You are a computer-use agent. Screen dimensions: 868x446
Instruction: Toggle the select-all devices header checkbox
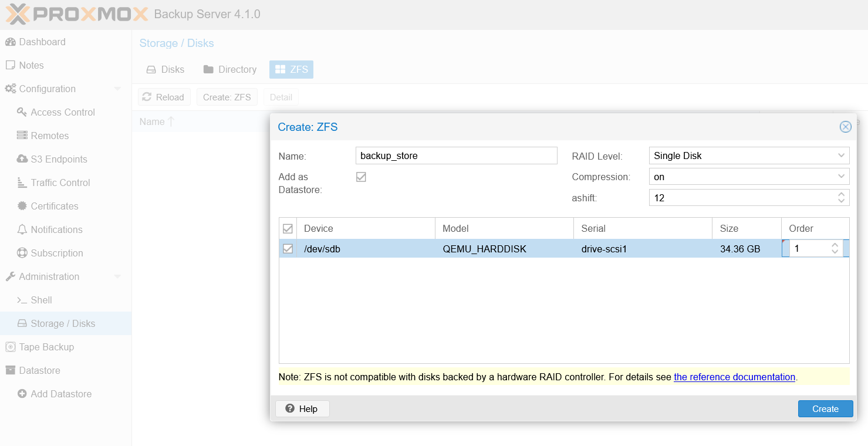tap(288, 228)
